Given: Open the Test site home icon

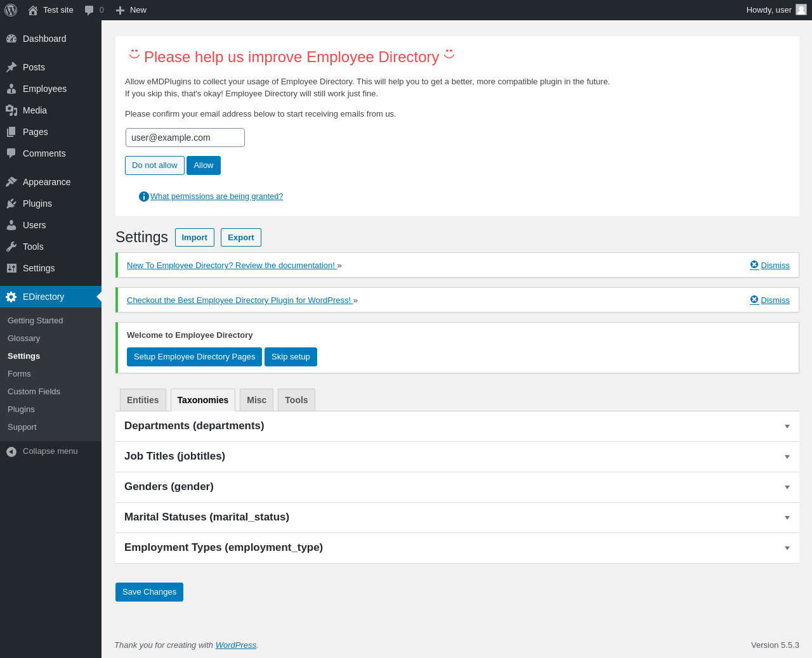Looking at the screenshot, I should [x=33, y=10].
